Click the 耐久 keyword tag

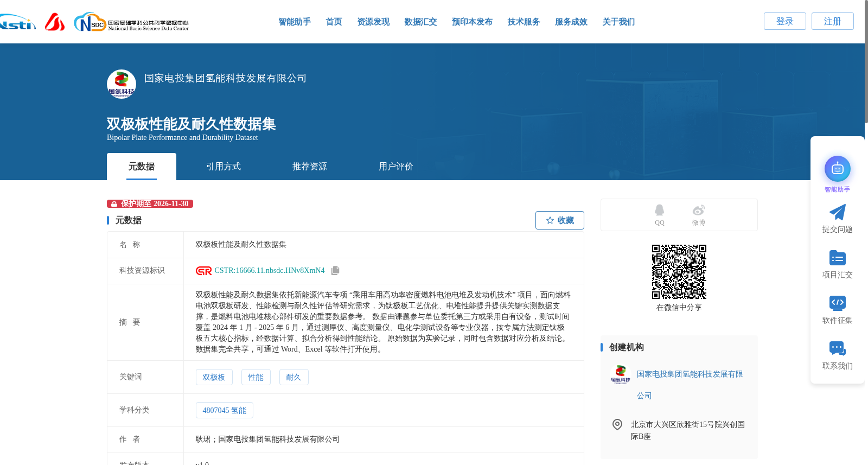(x=294, y=377)
